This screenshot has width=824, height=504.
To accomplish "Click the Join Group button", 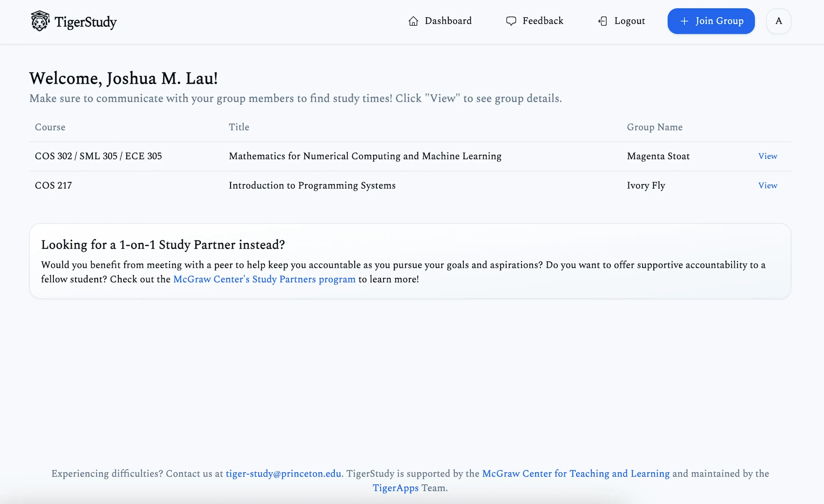I will [711, 21].
